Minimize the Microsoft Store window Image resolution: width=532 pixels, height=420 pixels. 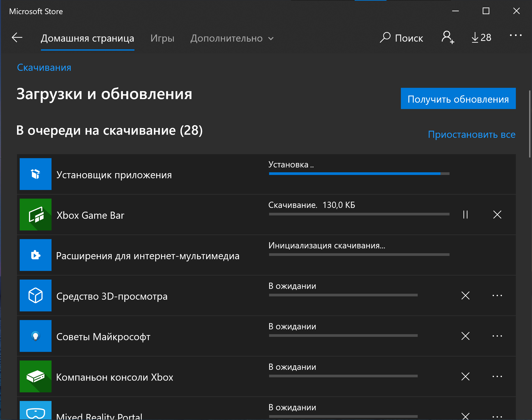click(455, 11)
